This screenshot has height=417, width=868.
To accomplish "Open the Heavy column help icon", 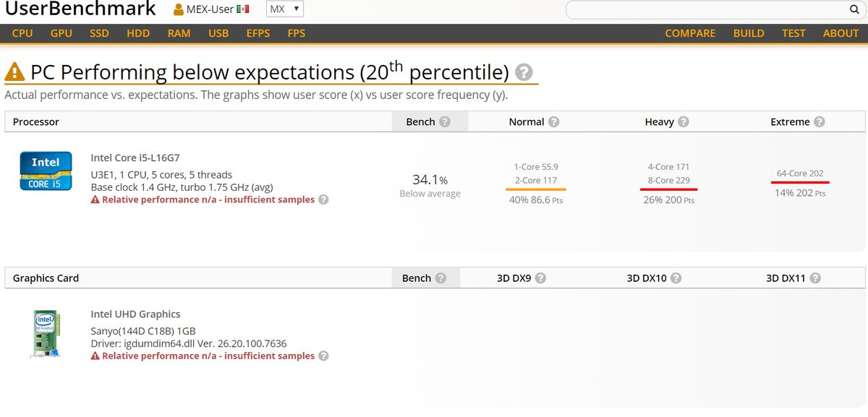I will tap(683, 121).
